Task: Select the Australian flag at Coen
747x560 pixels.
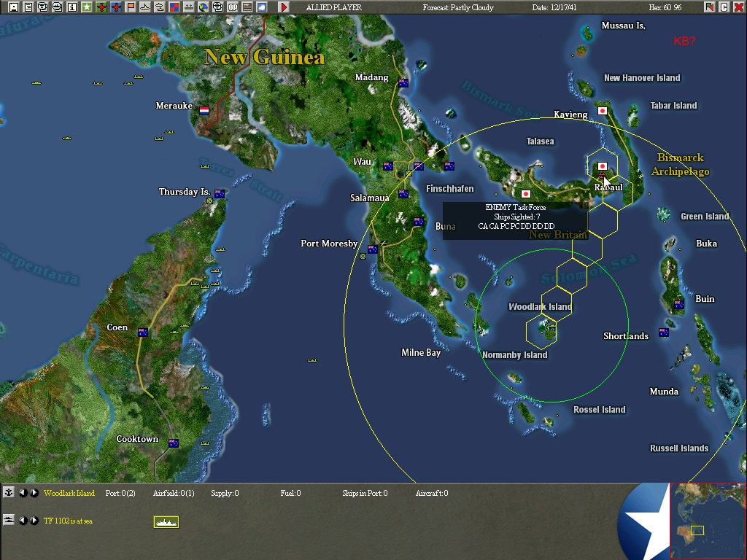Action: [x=142, y=332]
